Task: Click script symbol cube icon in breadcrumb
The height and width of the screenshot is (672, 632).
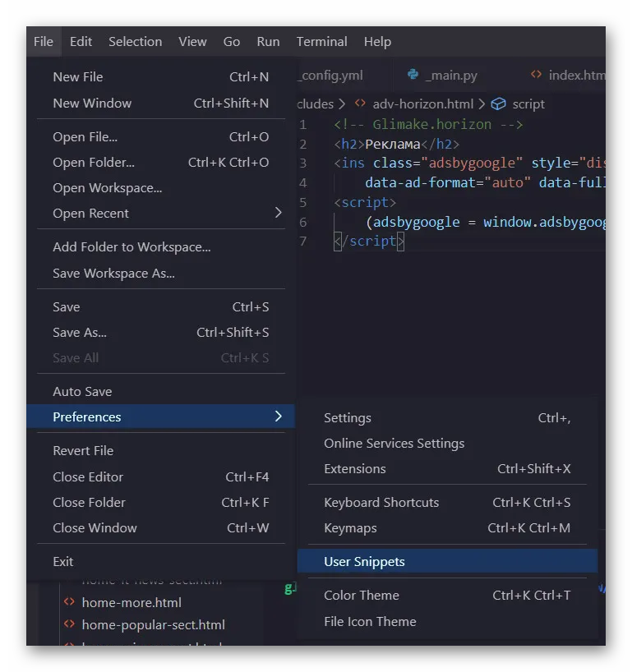Action: 498,104
